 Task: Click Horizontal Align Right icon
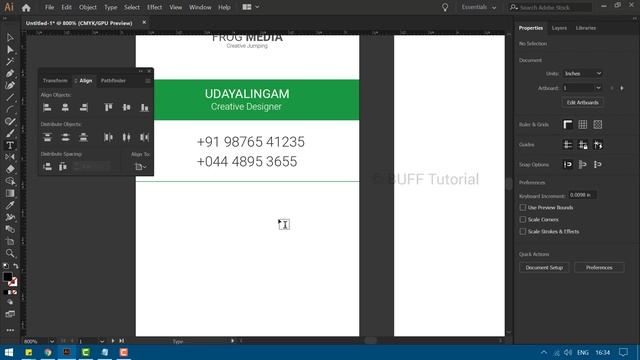pos(84,107)
